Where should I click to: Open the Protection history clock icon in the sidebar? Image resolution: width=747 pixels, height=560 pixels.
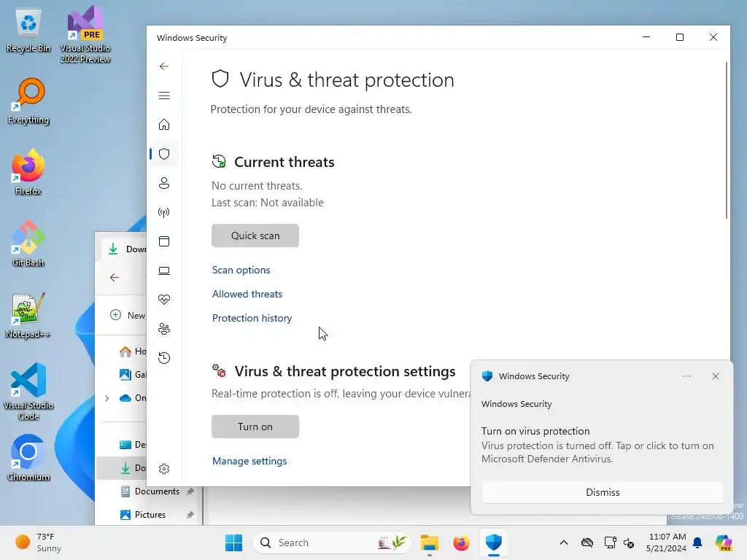(x=164, y=358)
